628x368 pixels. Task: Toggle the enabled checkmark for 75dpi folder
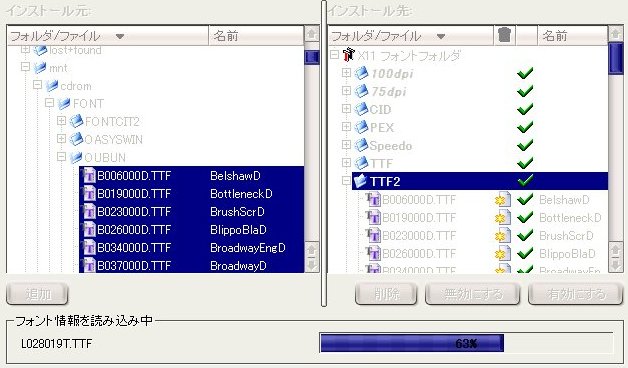click(x=525, y=91)
